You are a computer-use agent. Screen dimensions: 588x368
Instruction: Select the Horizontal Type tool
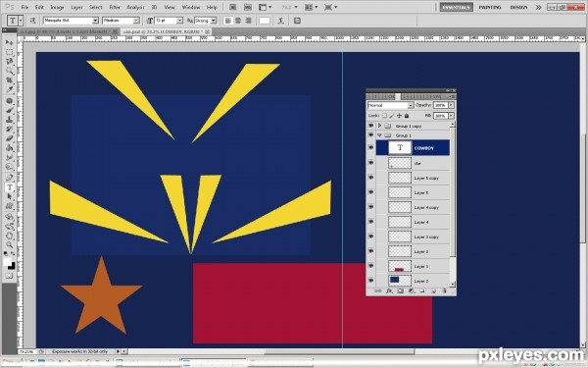pos(10,187)
